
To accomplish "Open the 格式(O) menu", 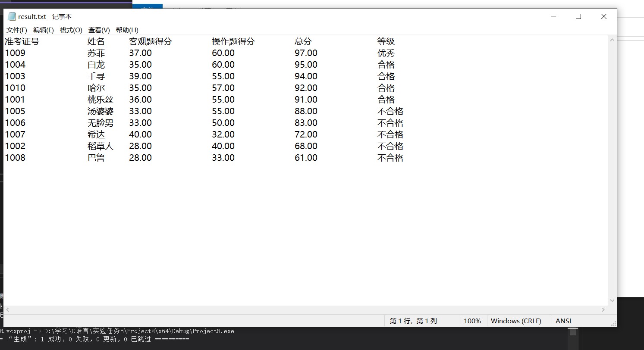I will point(71,30).
